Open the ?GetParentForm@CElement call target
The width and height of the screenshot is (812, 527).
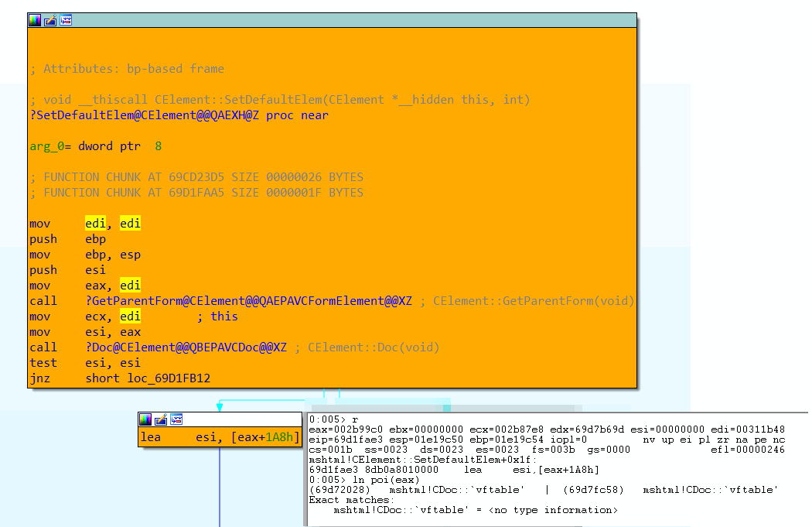tap(248, 301)
